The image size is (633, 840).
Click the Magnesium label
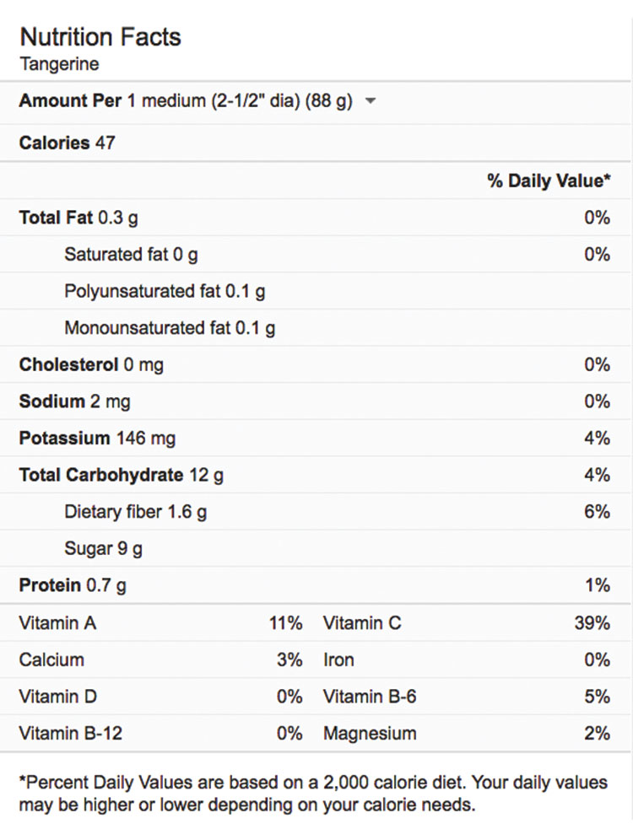coord(370,733)
